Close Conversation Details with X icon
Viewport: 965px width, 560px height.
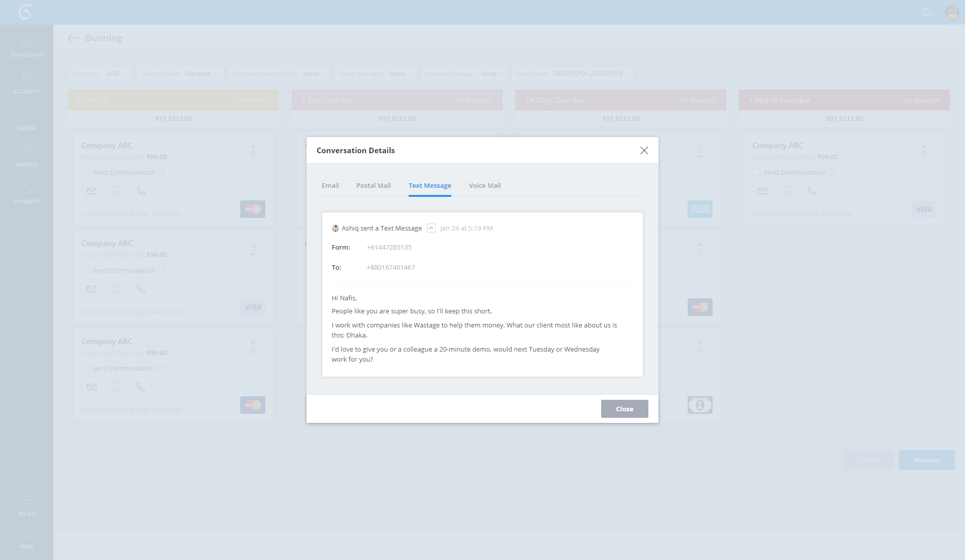pyautogui.click(x=644, y=151)
